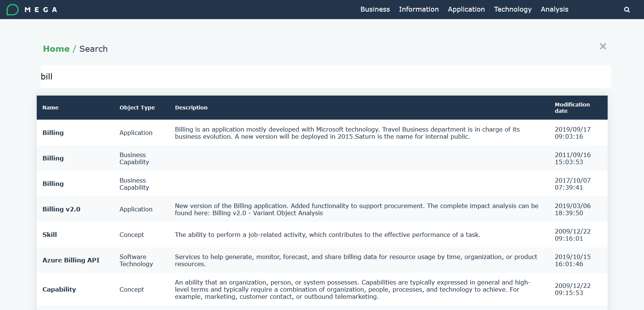Open the Billing application result
The image size is (644, 310).
tap(53, 133)
